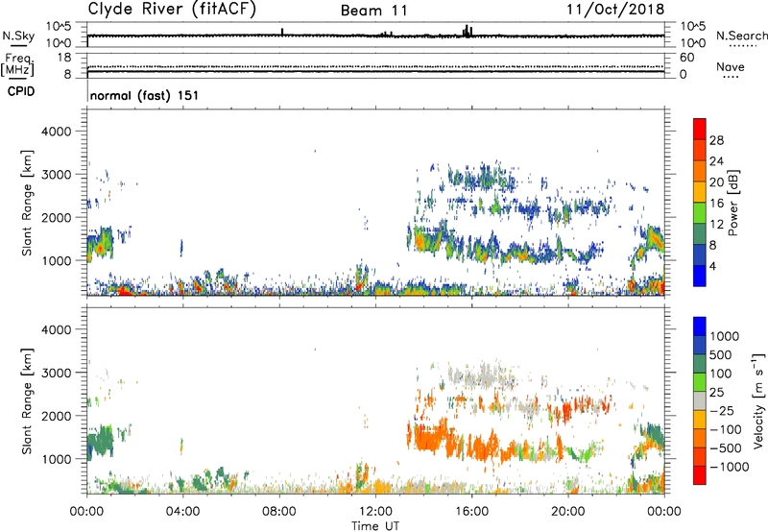Click the 'normal (fast) 151' text
The width and height of the screenshot is (768, 532).
(145, 95)
